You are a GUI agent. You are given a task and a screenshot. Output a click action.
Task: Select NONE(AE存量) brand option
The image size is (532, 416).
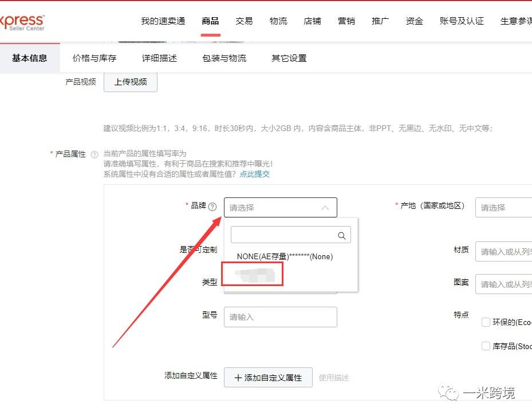285,256
